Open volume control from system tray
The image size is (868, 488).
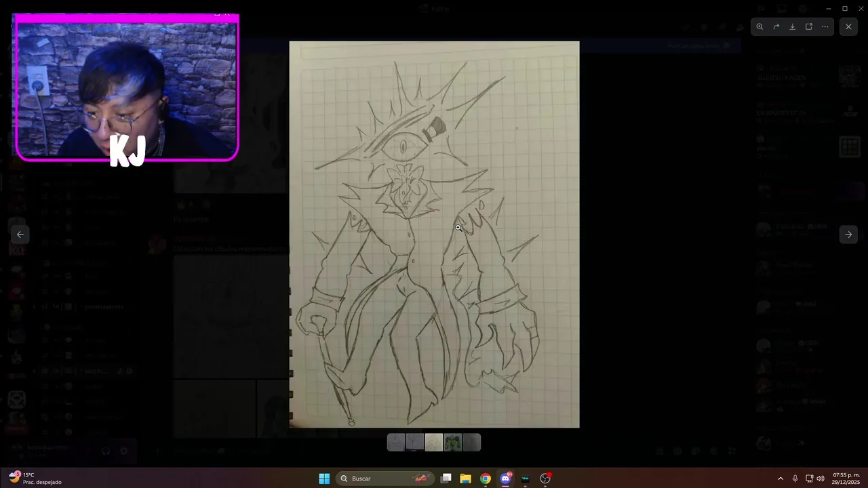[821, 479]
